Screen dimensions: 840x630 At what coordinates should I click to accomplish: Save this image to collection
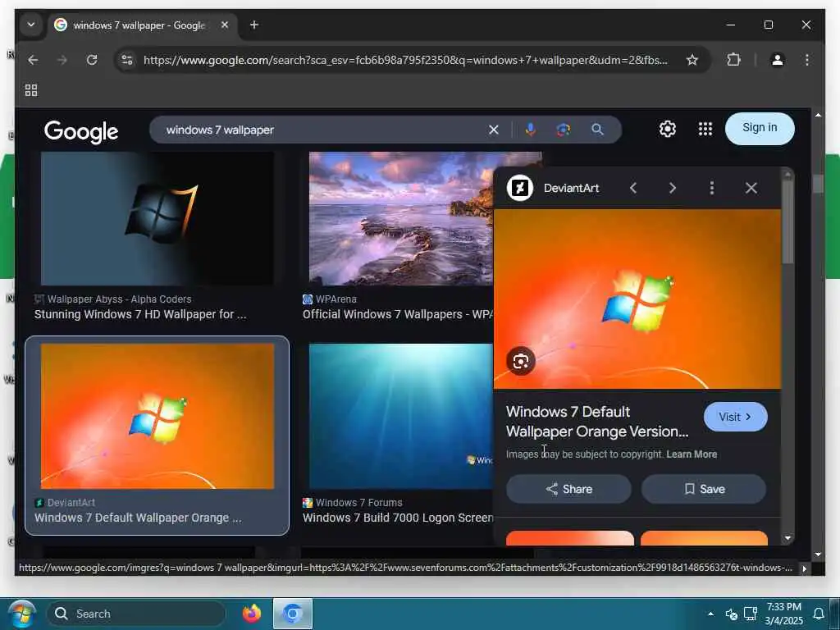click(x=703, y=489)
